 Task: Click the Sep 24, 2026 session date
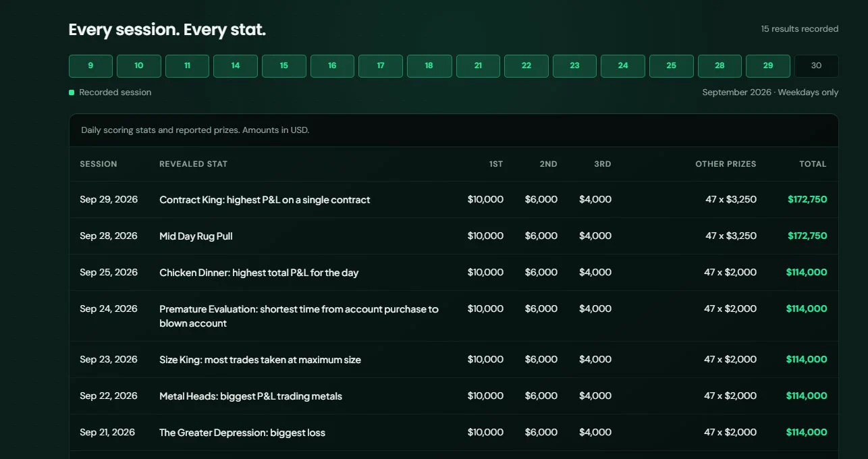pos(109,309)
